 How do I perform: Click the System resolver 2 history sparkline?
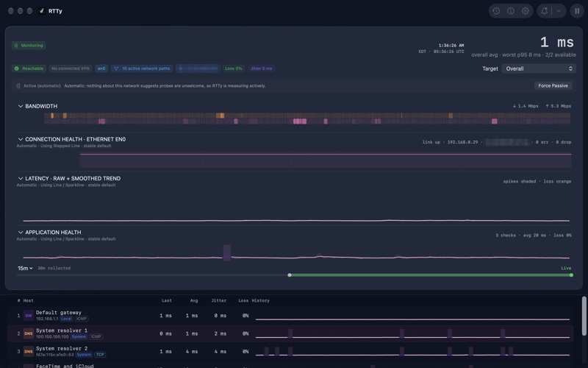point(412,352)
